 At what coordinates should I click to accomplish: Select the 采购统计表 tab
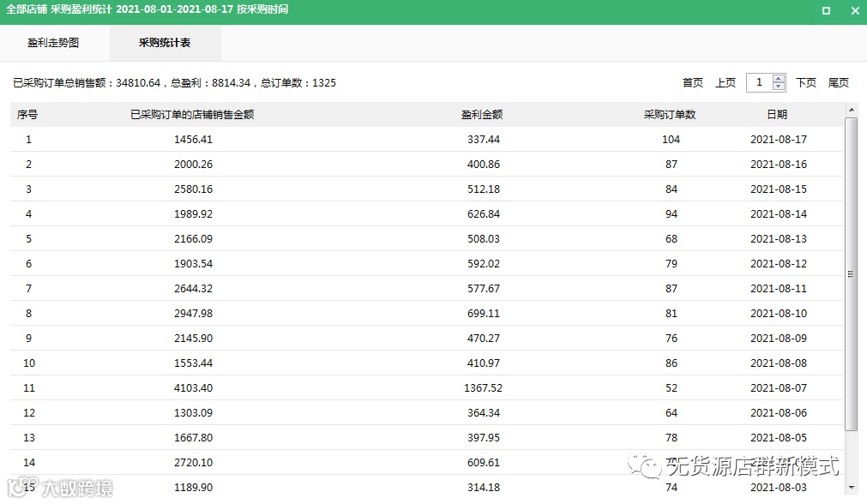point(165,43)
